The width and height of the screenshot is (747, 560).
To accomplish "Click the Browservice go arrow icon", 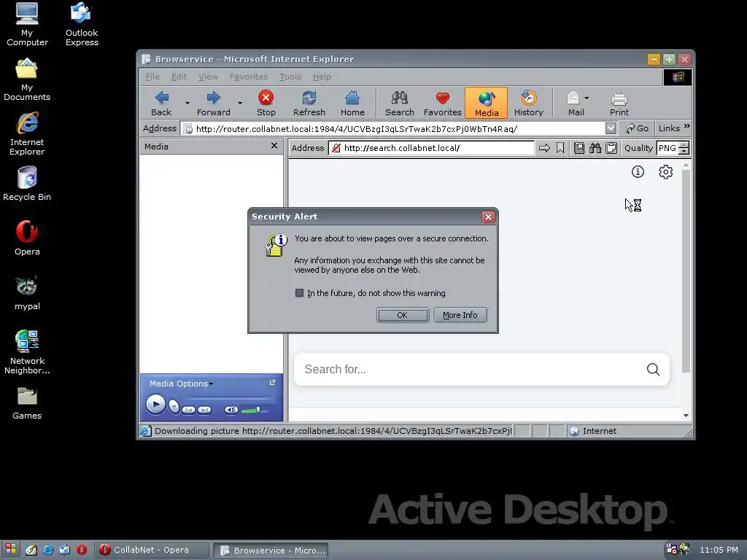I will click(544, 148).
